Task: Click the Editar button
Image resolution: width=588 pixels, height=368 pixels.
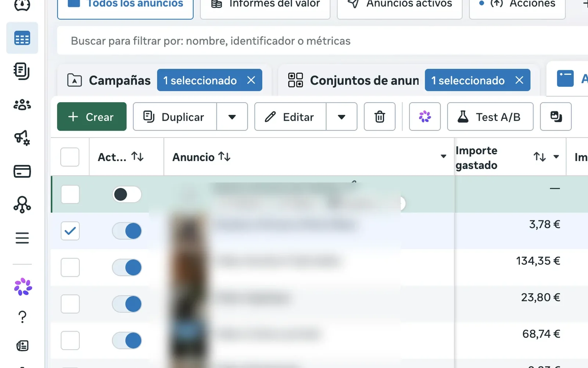Action: [x=290, y=117]
